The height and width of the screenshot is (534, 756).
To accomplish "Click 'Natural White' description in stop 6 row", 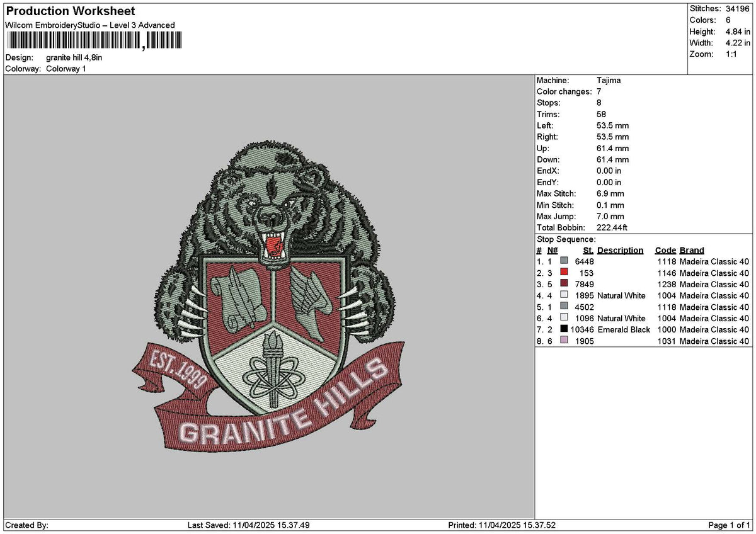I will 621,318.
